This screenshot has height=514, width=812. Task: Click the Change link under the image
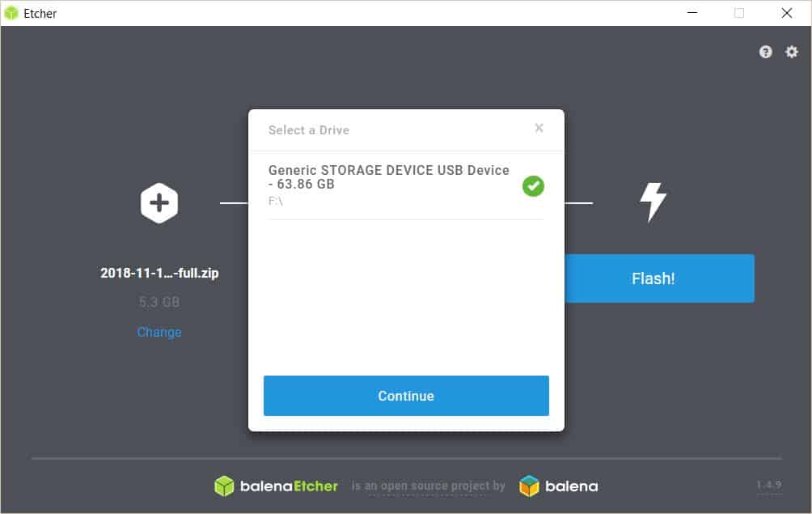(159, 332)
